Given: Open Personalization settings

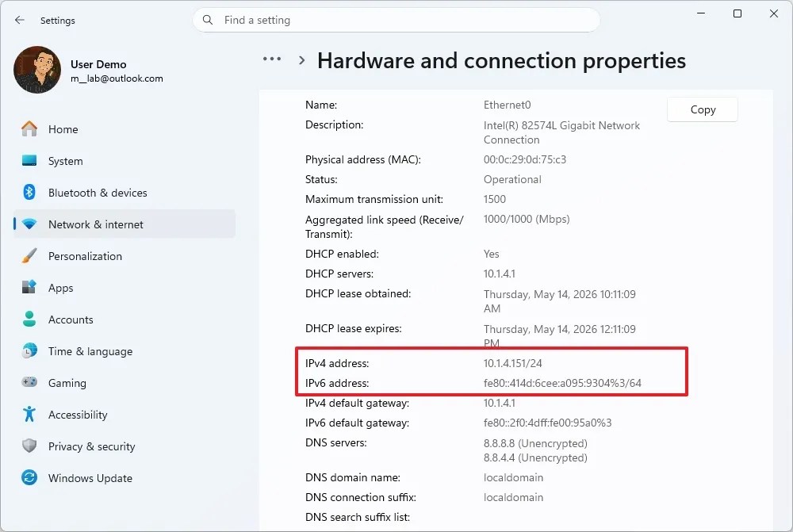Looking at the screenshot, I should pyautogui.click(x=125, y=256).
